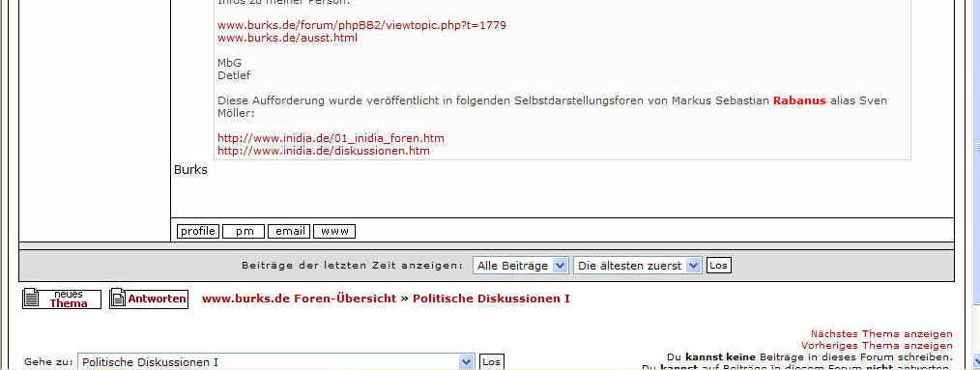Image resolution: width=980 pixels, height=370 pixels.
Task: View the poster's profile button
Action: [x=198, y=231]
